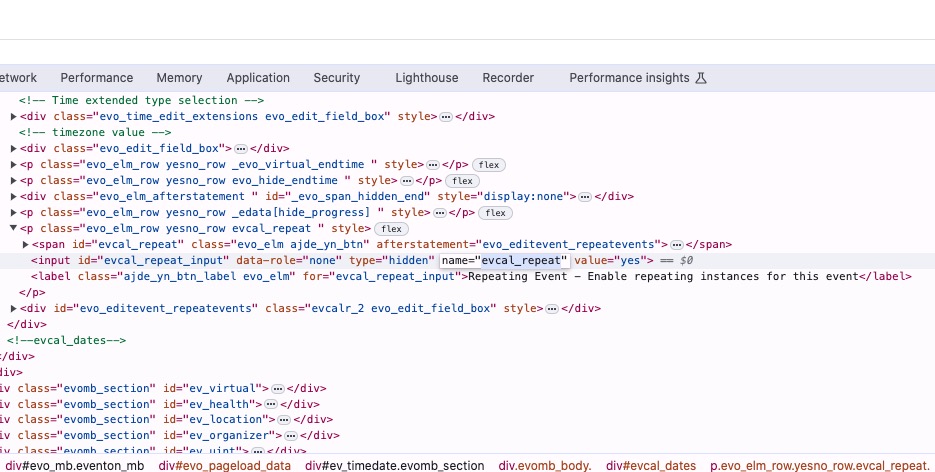This screenshot has width=935, height=472.
Task: Select the ev_virtual section div row
Action: pos(163,388)
